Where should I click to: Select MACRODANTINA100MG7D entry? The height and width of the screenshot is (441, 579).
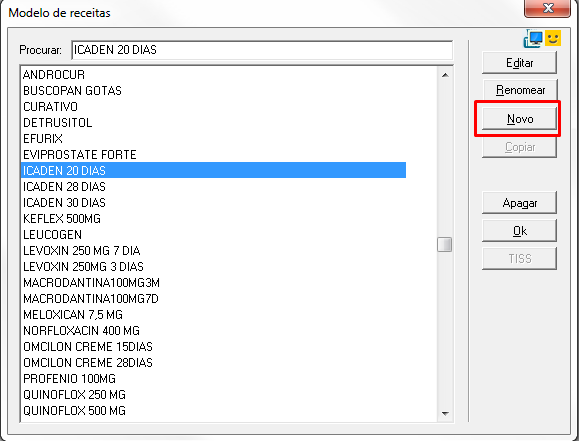point(213,298)
